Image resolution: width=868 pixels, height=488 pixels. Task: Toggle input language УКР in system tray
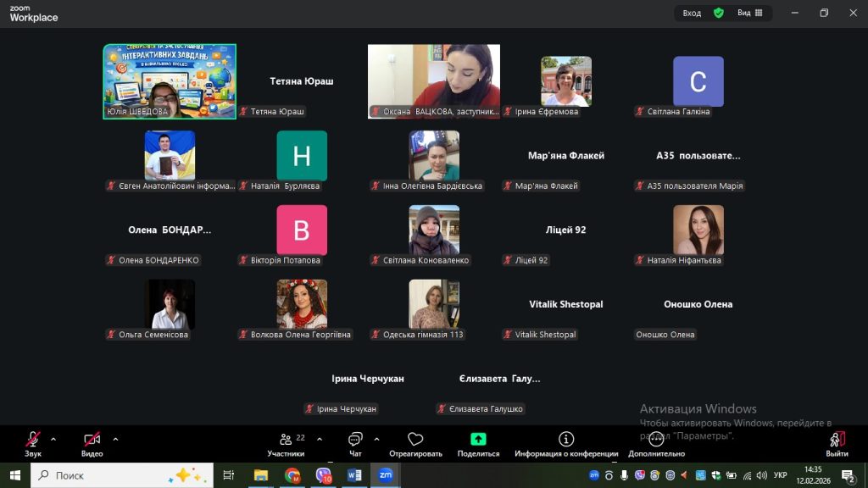[781, 475]
